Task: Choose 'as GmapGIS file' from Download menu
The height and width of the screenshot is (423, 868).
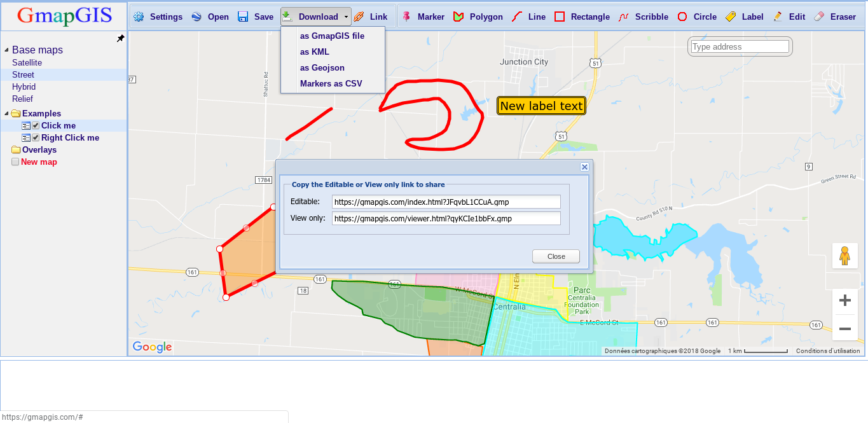Action: click(x=333, y=36)
